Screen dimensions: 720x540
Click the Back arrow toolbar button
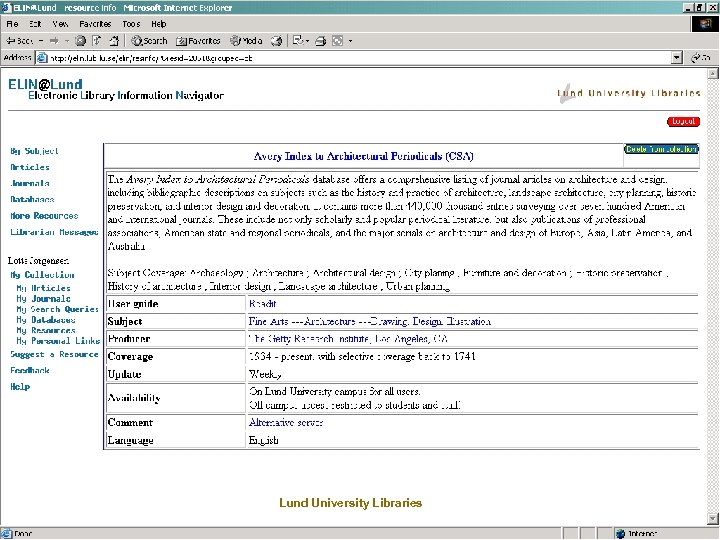(x=20, y=41)
